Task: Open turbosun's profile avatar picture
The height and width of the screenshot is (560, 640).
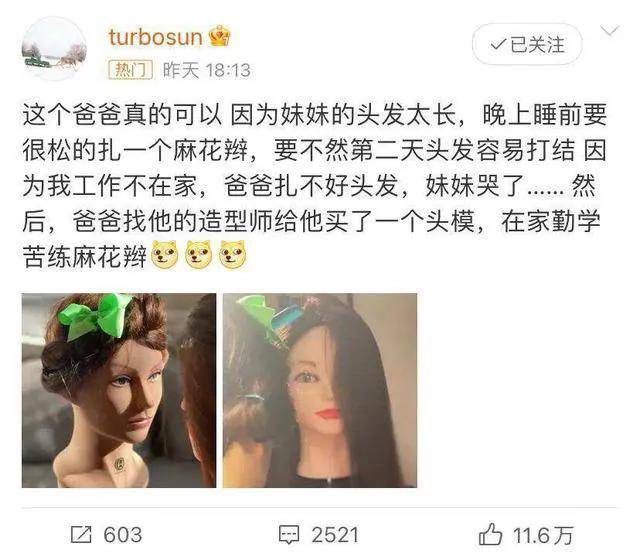Action: [54, 49]
